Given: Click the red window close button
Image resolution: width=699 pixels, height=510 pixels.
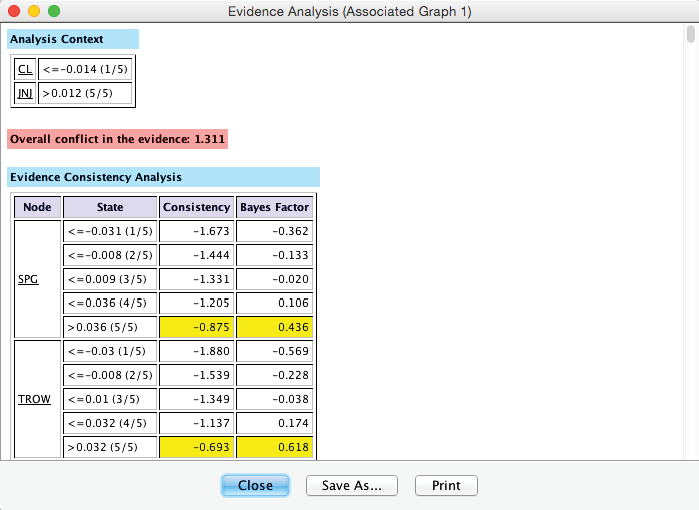Looking at the screenshot, I should point(13,12).
